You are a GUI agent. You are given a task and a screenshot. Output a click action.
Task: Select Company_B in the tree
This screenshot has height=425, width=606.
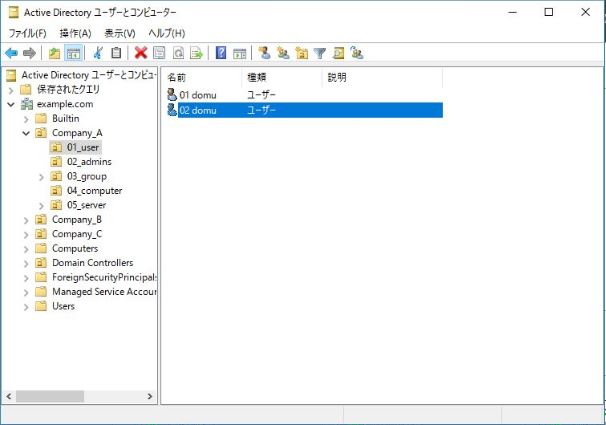pyautogui.click(x=77, y=219)
